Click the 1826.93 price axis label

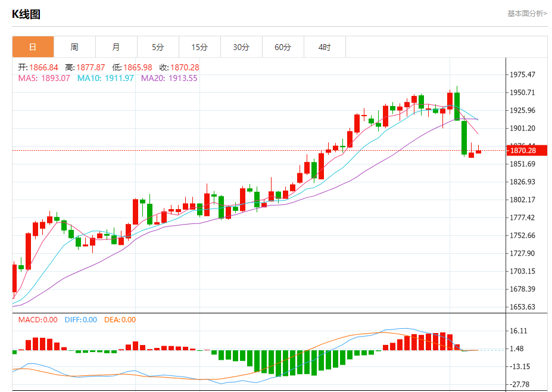click(x=522, y=182)
